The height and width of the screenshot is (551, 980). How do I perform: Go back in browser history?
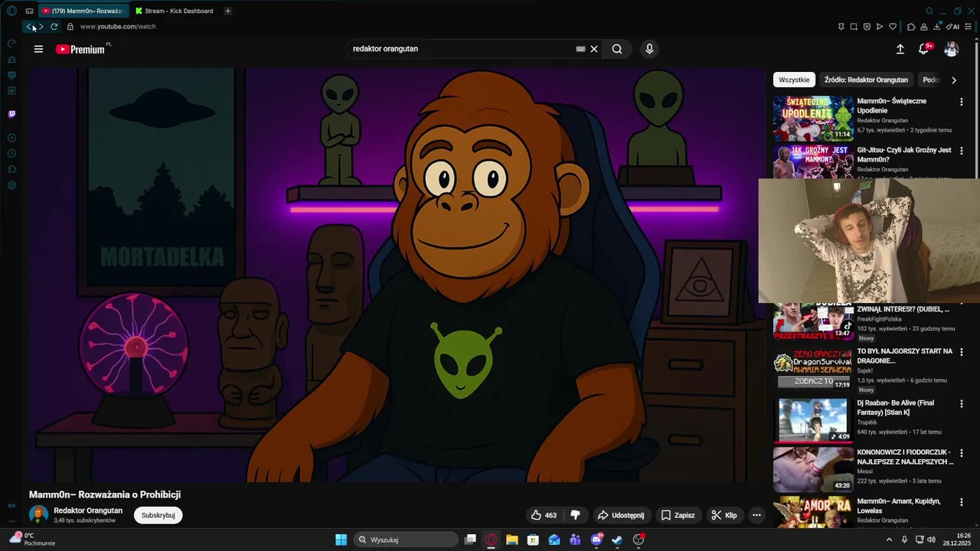[29, 27]
